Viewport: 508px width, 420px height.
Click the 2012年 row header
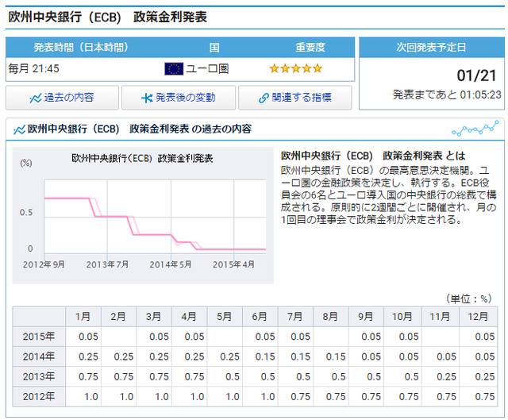(39, 397)
